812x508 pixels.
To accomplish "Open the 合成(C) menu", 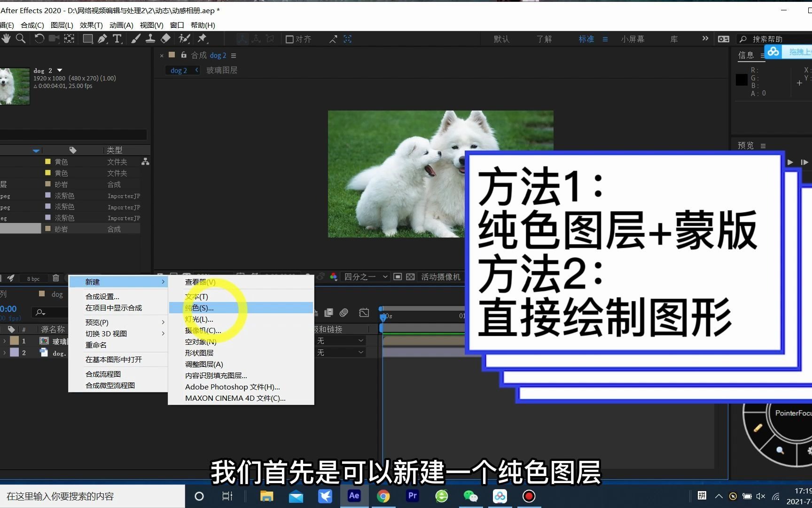I will coord(32,25).
